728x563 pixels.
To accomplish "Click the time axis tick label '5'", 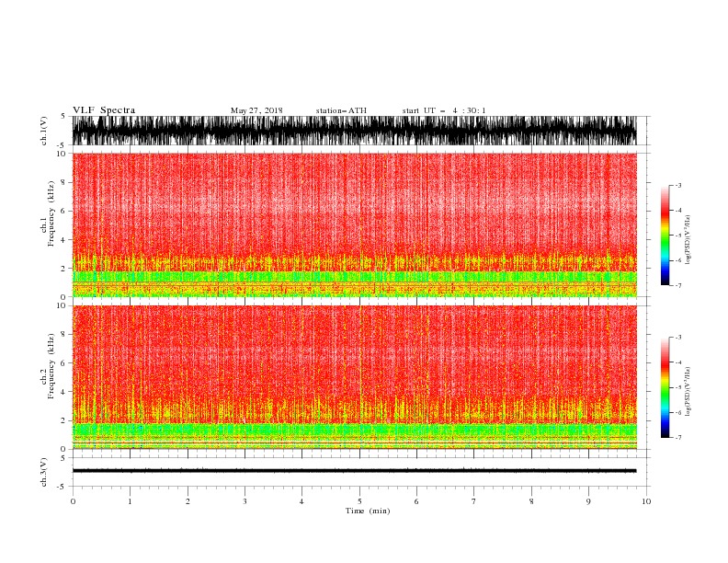I will click(359, 501).
